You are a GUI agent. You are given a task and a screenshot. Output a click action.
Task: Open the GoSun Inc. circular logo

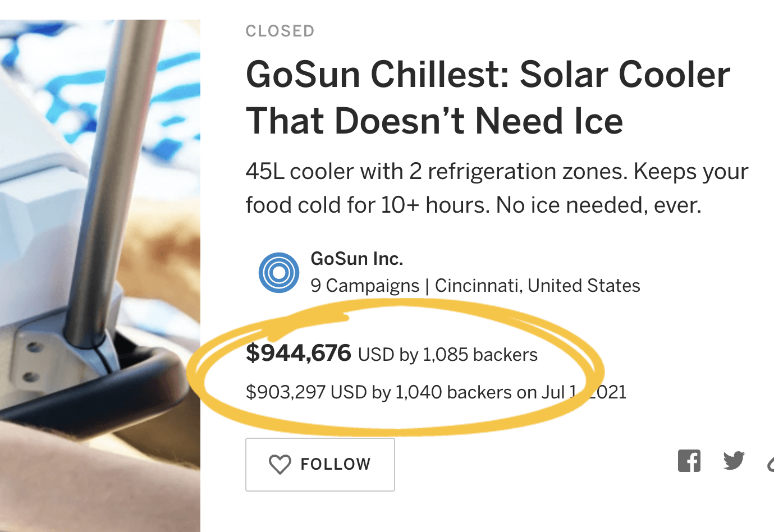[x=279, y=273]
